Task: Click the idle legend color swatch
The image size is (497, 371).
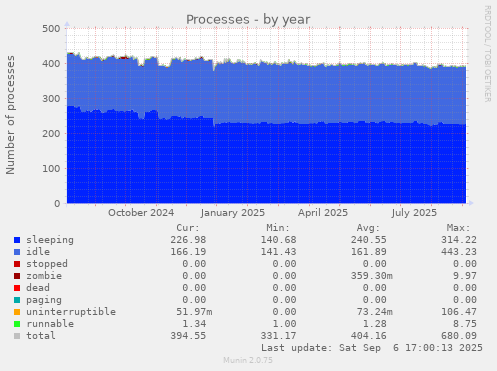Action: (x=17, y=252)
